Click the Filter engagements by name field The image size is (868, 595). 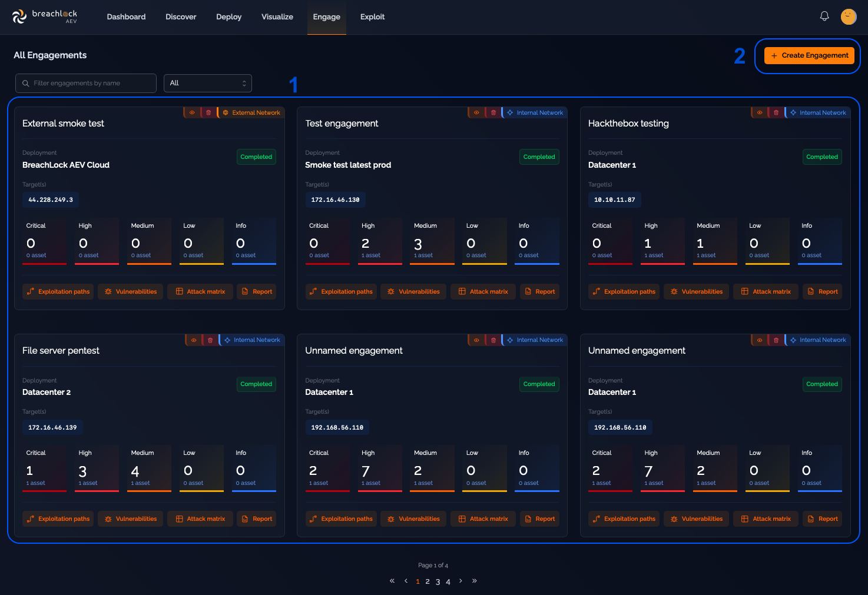click(86, 83)
